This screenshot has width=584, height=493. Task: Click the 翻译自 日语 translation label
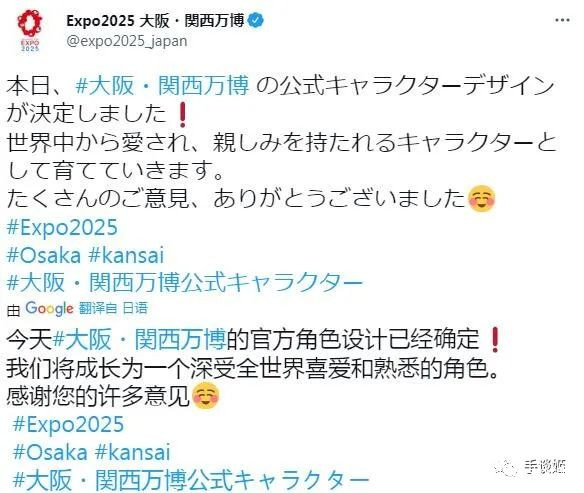113,308
